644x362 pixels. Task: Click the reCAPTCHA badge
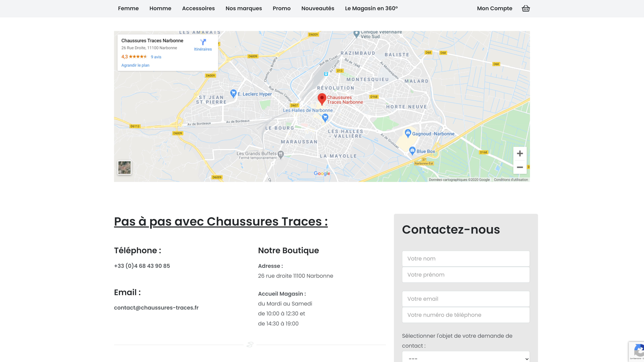[x=636, y=351]
